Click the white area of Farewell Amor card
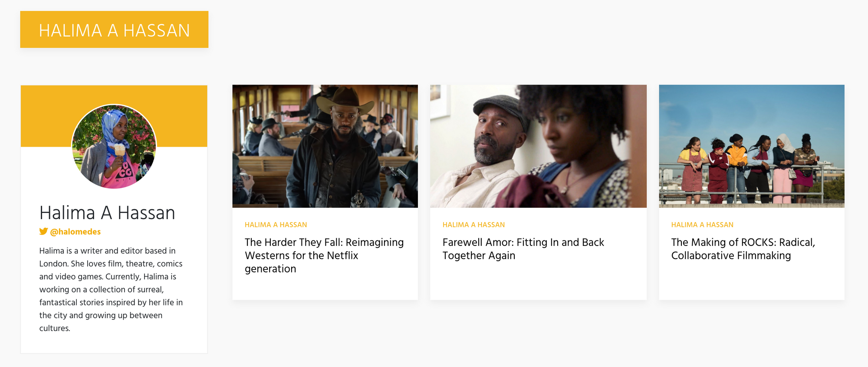This screenshot has height=367, width=868. point(538,282)
